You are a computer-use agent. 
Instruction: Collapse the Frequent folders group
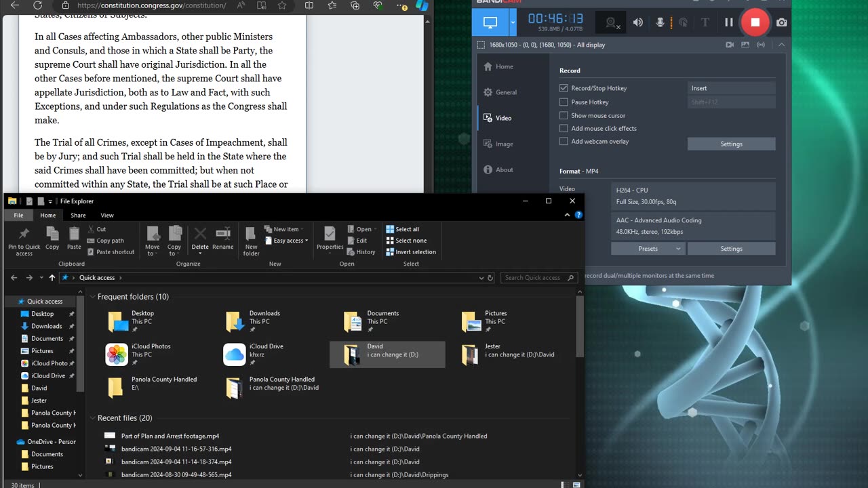pos(92,297)
